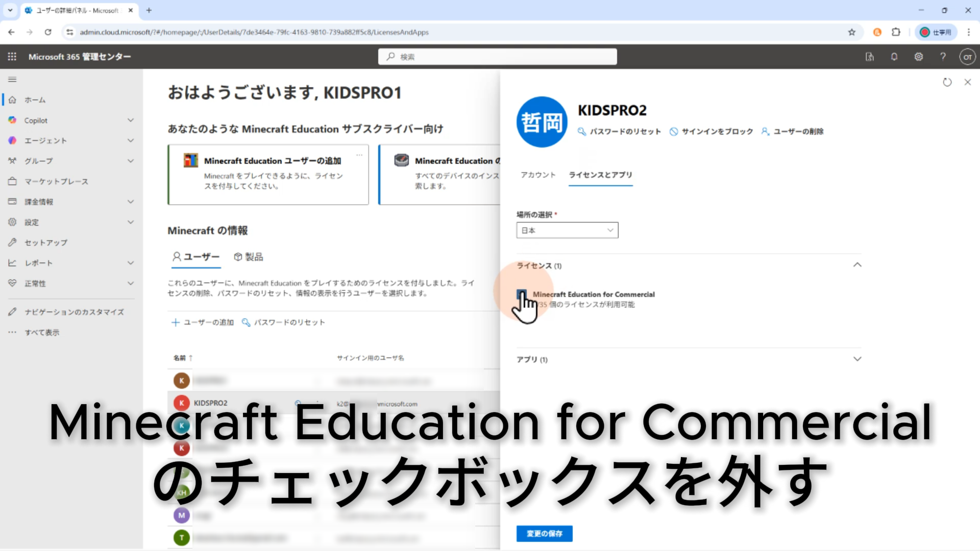The width and height of the screenshot is (980, 551).
Task: Select the 製品 tab
Action: pos(249,257)
